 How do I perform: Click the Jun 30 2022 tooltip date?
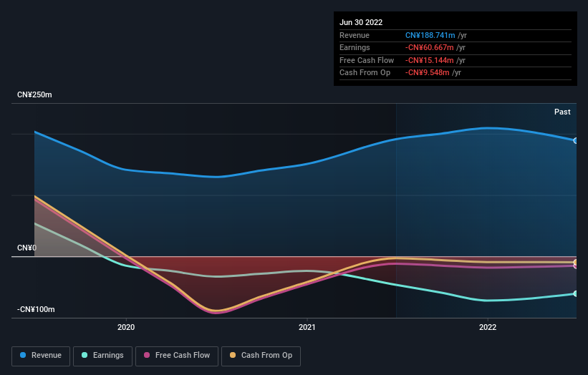361,22
